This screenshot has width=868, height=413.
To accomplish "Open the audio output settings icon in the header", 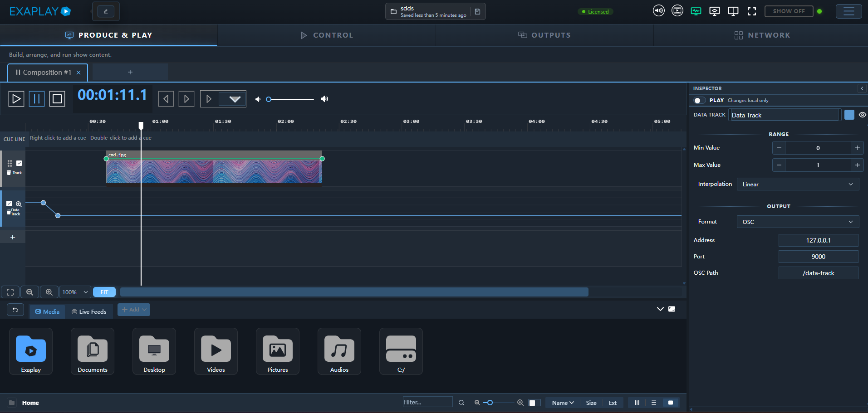I will coord(658,11).
